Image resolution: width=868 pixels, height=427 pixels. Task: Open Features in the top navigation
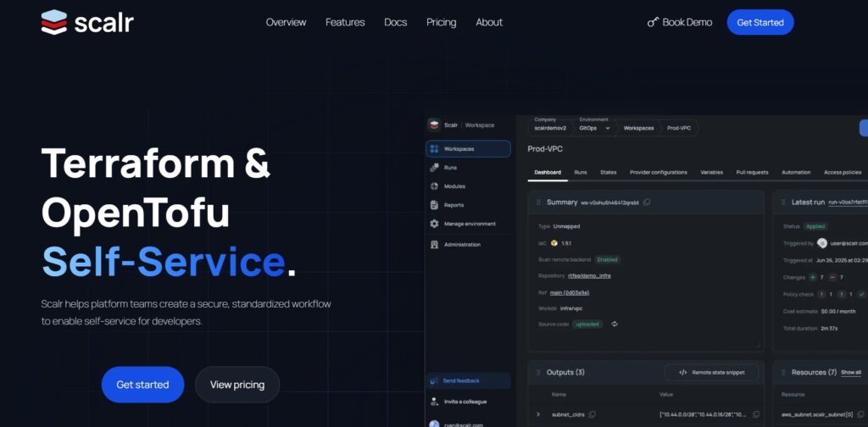345,22
